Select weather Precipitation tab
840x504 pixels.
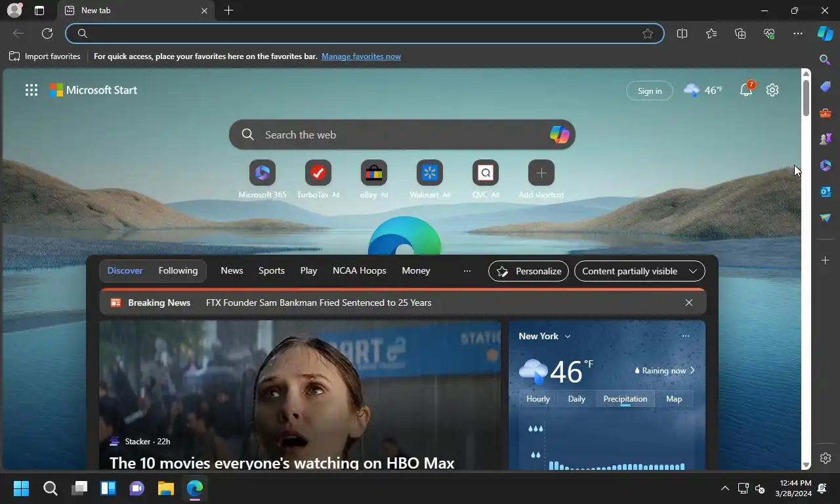click(625, 399)
